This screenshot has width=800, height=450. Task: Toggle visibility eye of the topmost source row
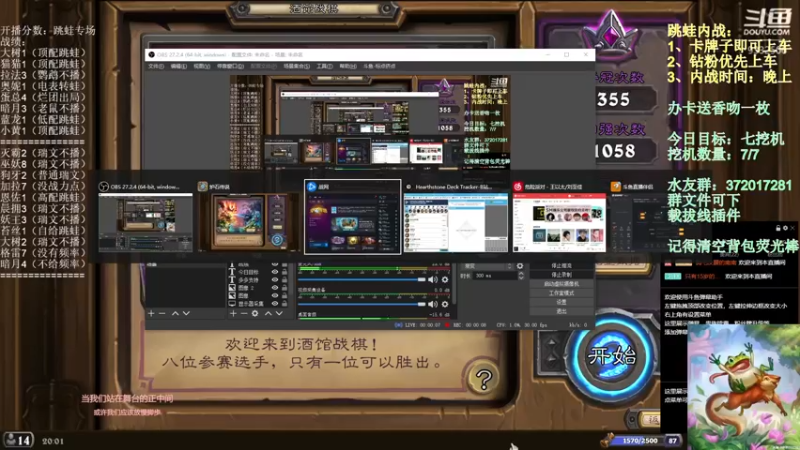(x=275, y=264)
